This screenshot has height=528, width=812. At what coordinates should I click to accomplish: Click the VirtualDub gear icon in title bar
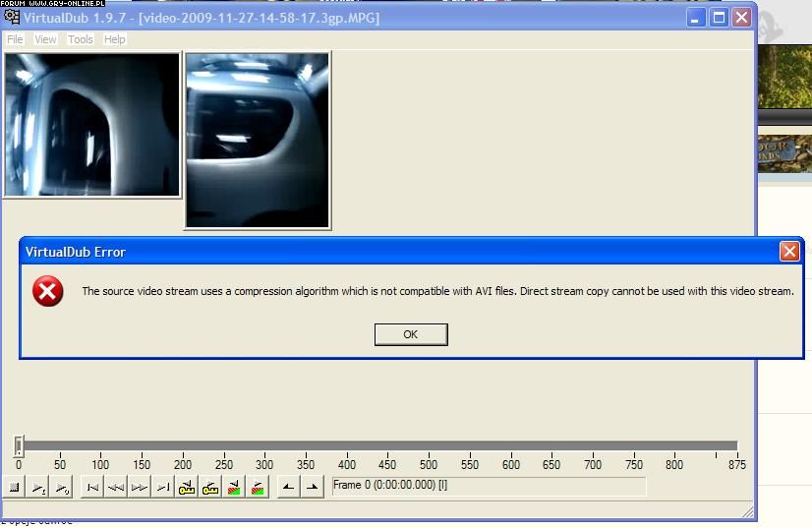click(x=12, y=17)
